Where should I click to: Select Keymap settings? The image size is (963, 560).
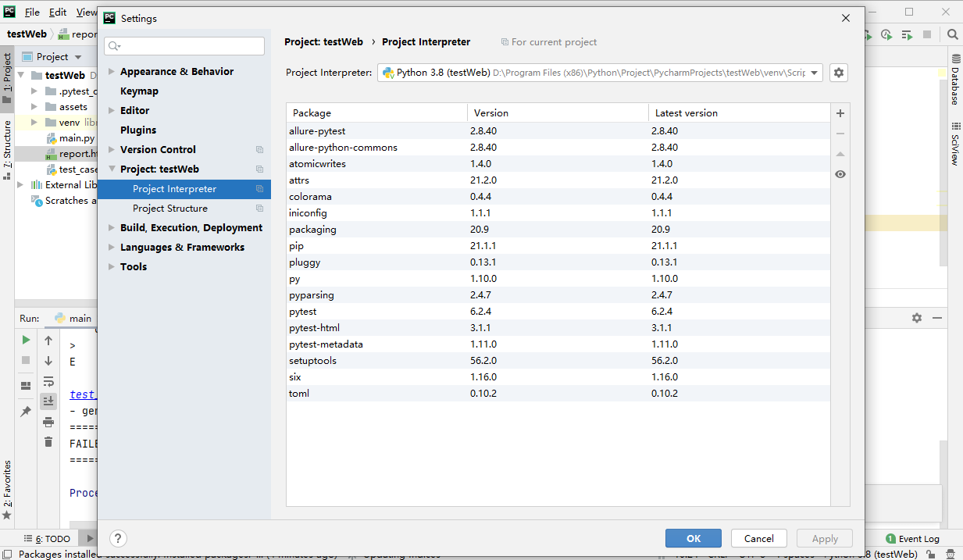click(x=139, y=91)
